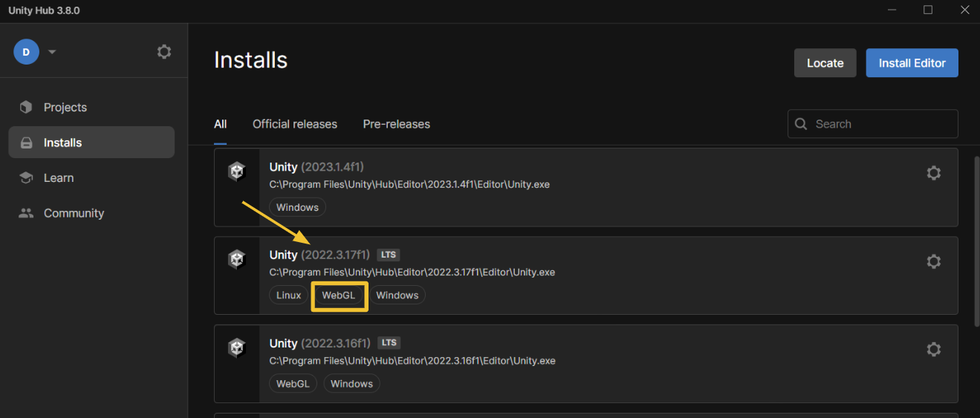Viewport: 980px width, 418px height.
Task: Open Unity Hub preferences gear in sidebar
Action: click(x=164, y=52)
